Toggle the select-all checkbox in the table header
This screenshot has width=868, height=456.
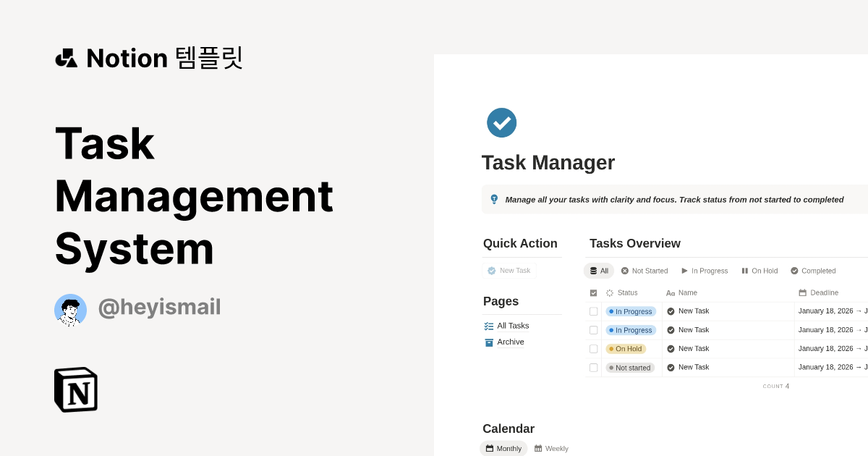(x=593, y=292)
